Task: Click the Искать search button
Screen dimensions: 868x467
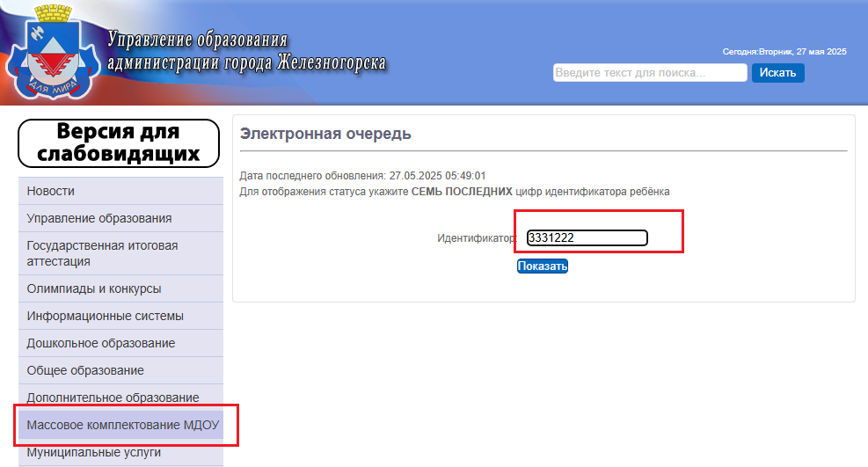Action: pyautogui.click(x=777, y=72)
